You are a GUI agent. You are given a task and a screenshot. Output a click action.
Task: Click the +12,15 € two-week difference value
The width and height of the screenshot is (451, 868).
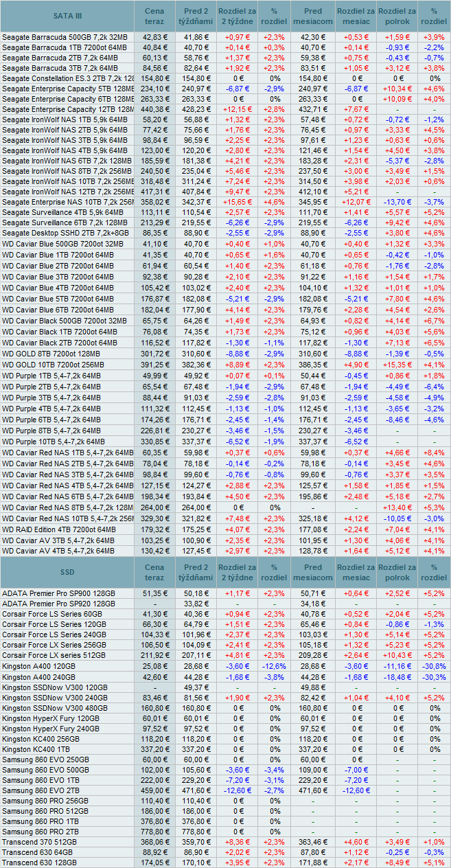coord(236,109)
